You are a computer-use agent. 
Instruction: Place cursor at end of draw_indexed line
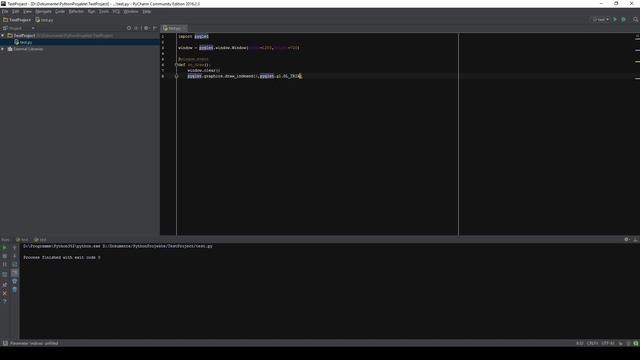301,76
